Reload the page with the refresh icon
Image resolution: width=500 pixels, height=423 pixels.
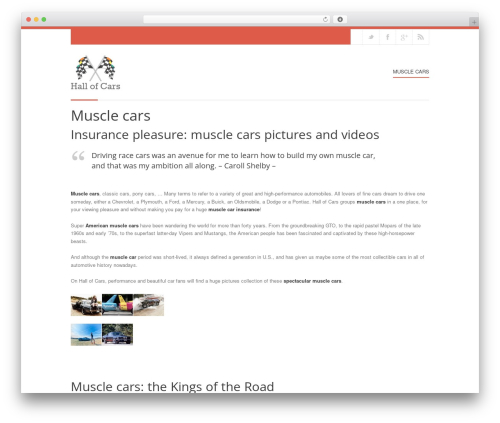pos(325,20)
